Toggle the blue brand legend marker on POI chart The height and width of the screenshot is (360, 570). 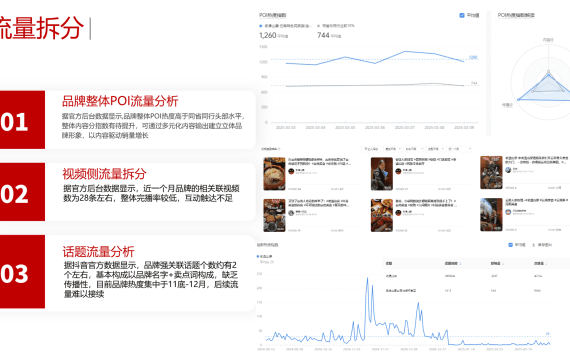point(261,26)
